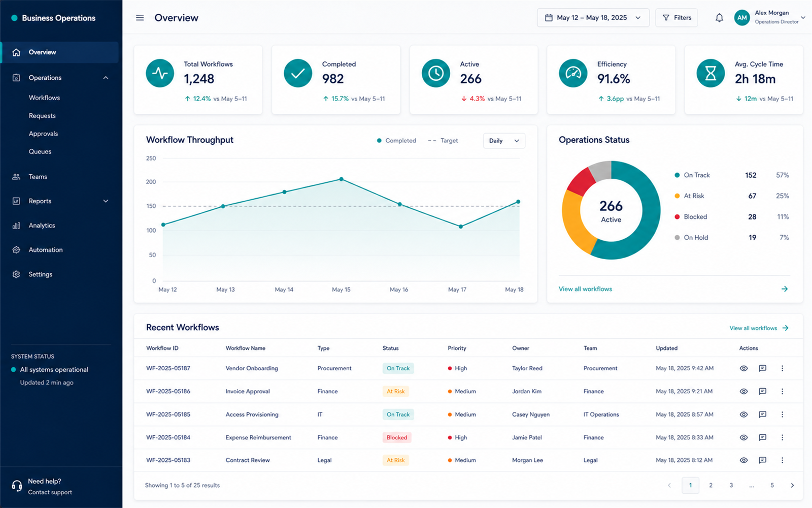The height and width of the screenshot is (508, 812).
Task: Go to previous results page arrow
Action: (x=669, y=486)
